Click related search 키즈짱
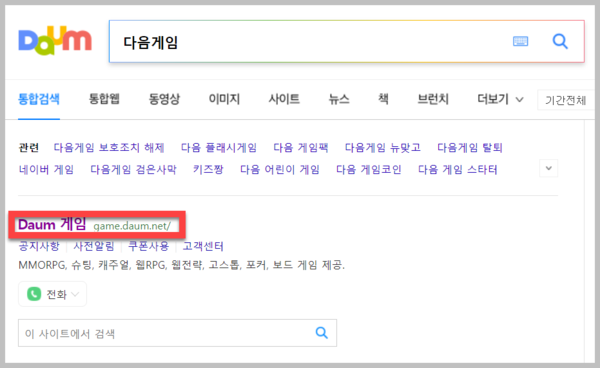This screenshot has height=368, width=600. (208, 169)
